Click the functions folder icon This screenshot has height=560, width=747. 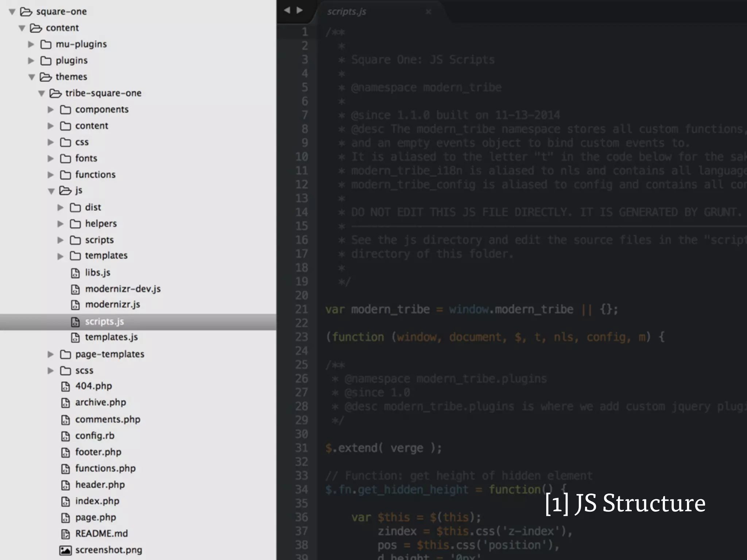[65, 175]
